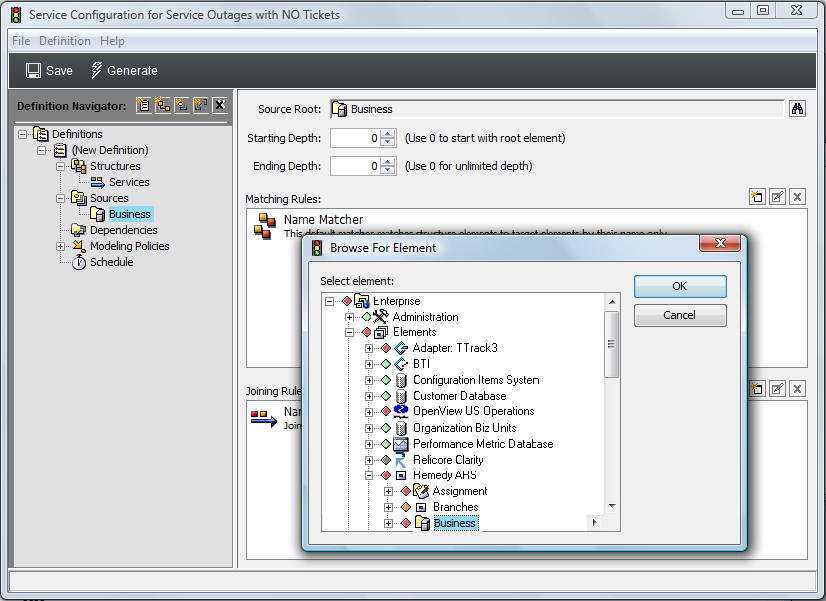Select Dependencies in Definition Navigator
The height and width of the screenshot is (601, 826).
[x=123, y=230]
